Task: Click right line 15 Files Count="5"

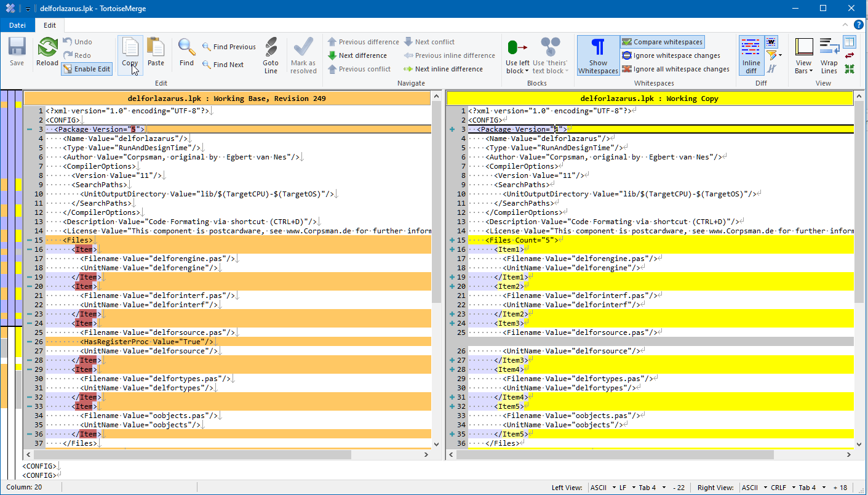Action: point(661,240)
